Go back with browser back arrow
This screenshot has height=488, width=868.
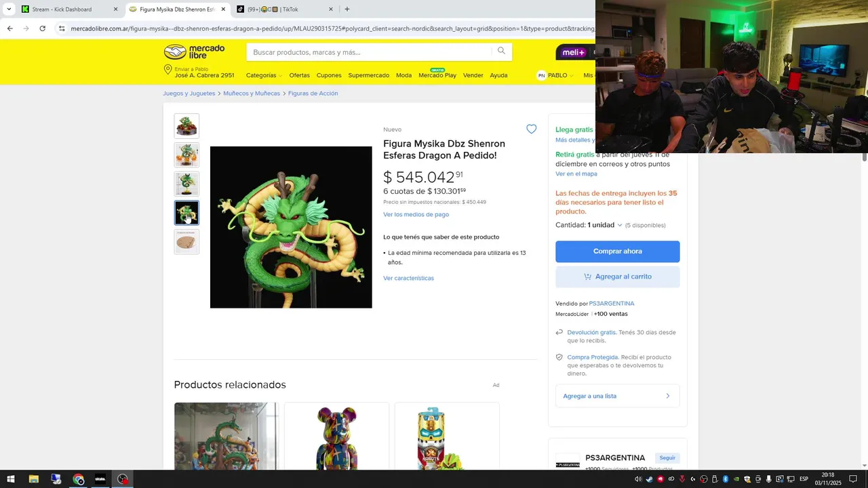9,28
